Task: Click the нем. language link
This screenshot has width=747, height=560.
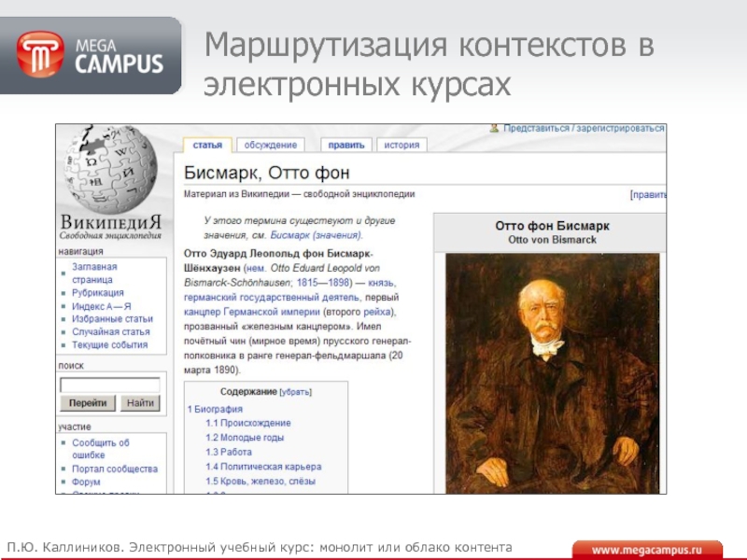Action: click(256, 268)
